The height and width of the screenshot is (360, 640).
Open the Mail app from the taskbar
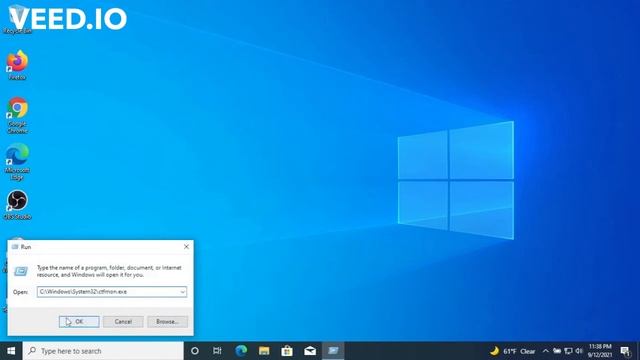(x=310, y=351)
